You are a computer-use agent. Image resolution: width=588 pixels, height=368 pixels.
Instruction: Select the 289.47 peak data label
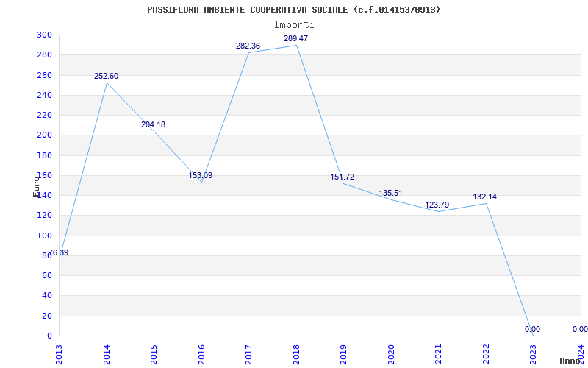pyautogui.click(x=295, y=38)
